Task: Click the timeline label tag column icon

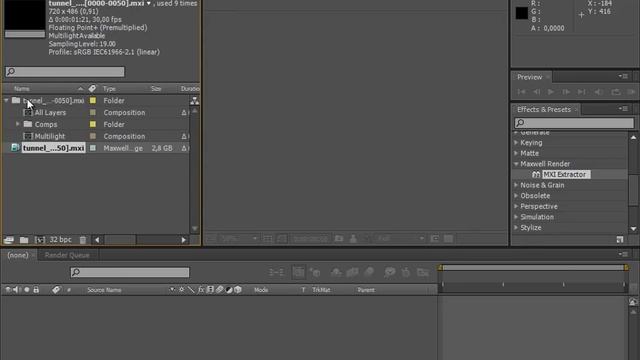Action: pos(56,289)
